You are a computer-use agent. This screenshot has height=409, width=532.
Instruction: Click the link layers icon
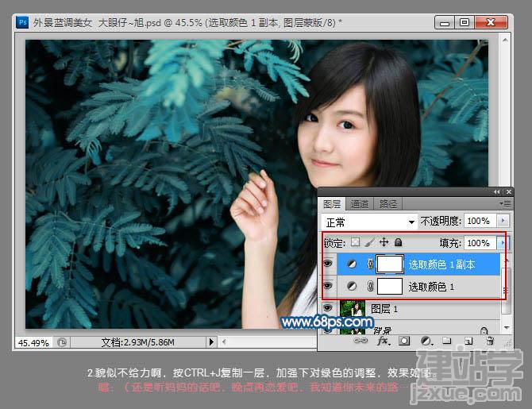(360, 341)
